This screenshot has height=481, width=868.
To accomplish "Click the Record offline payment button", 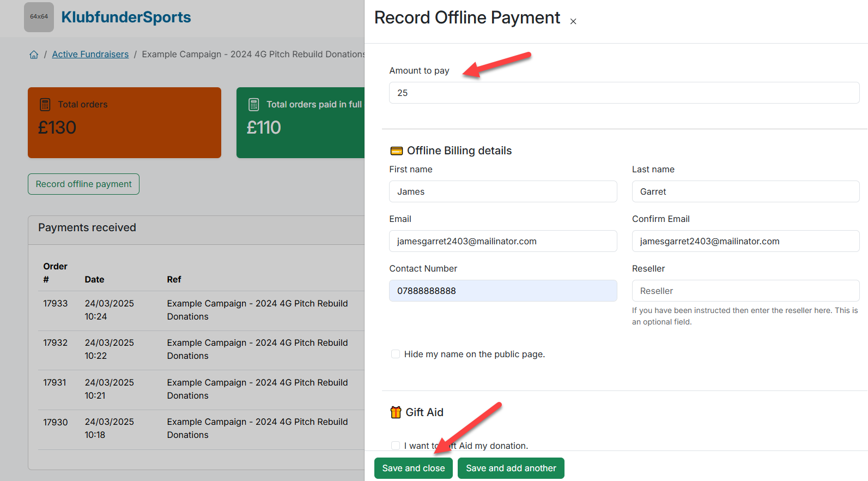I will pos(83,184).
